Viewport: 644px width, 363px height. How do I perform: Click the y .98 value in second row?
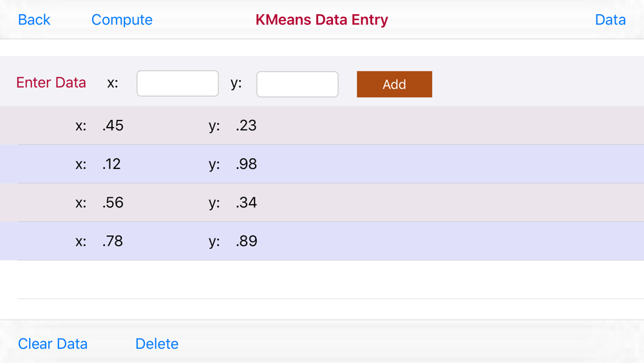246,164
